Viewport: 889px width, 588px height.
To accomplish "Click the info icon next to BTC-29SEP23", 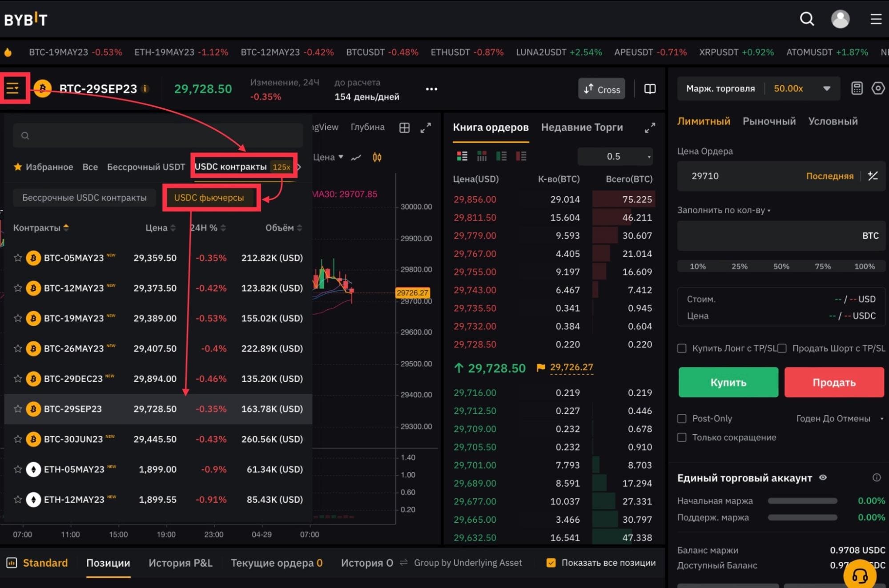I will pos(145,88).
